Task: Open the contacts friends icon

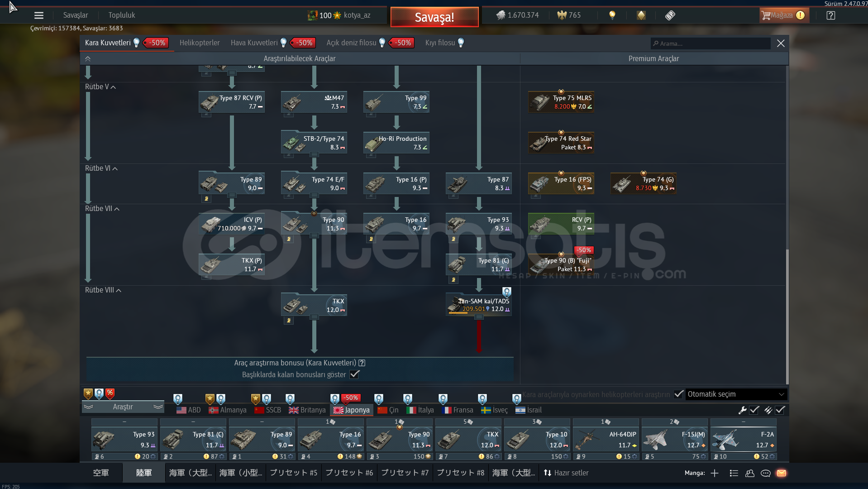Action: [x=750, y=473]
